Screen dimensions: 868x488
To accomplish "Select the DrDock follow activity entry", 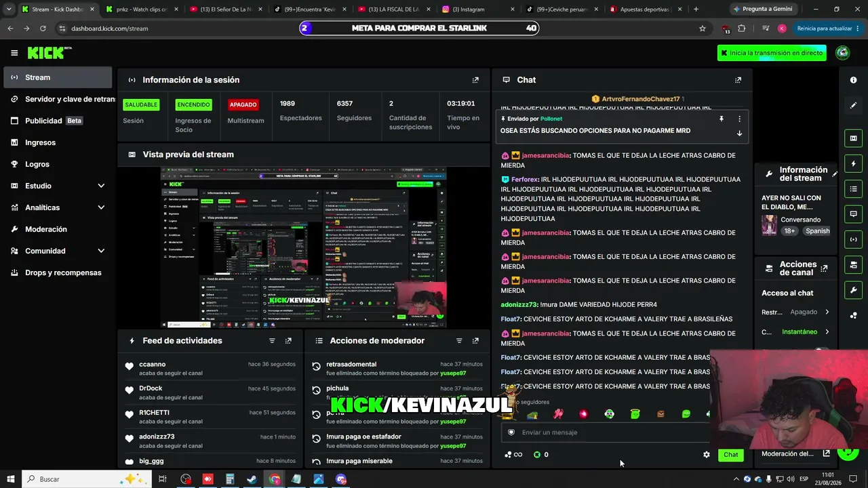I will (x=210, y=392).
